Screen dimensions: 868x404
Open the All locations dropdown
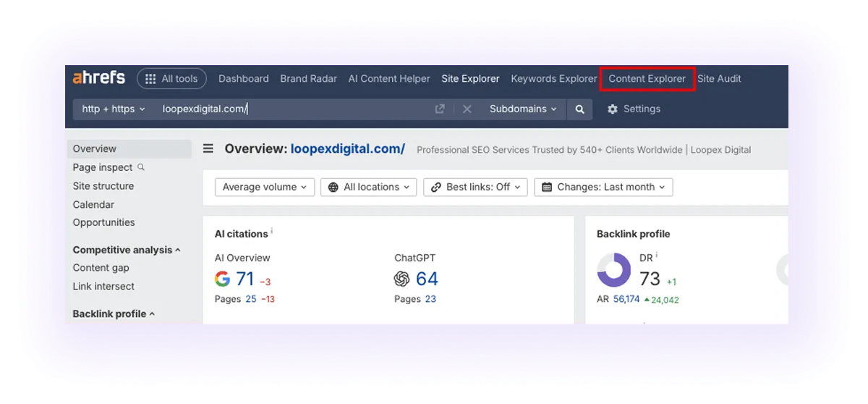(x=369, y=187)
